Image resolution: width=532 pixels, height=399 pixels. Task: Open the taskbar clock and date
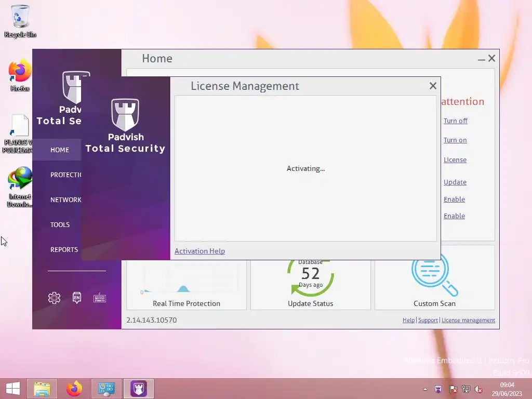507,389
